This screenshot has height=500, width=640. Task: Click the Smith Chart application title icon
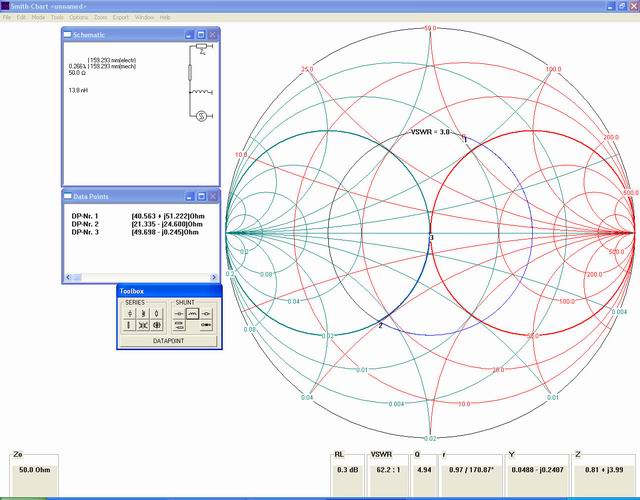(4, 6)
